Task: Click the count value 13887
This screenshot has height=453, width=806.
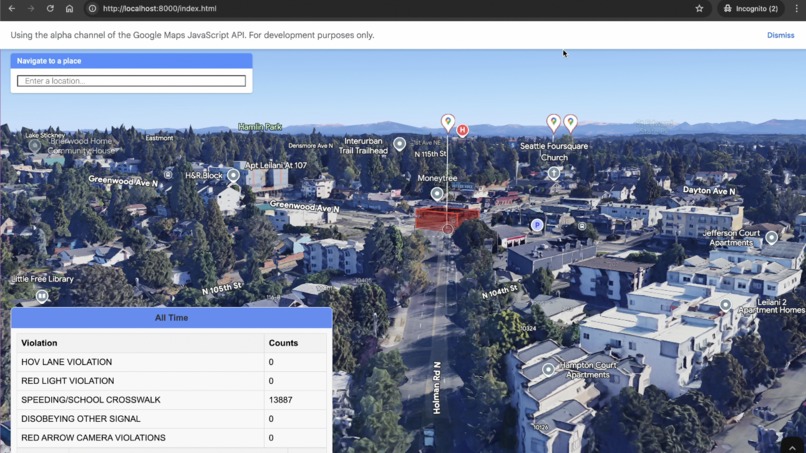Action: [x=280, y=400]
